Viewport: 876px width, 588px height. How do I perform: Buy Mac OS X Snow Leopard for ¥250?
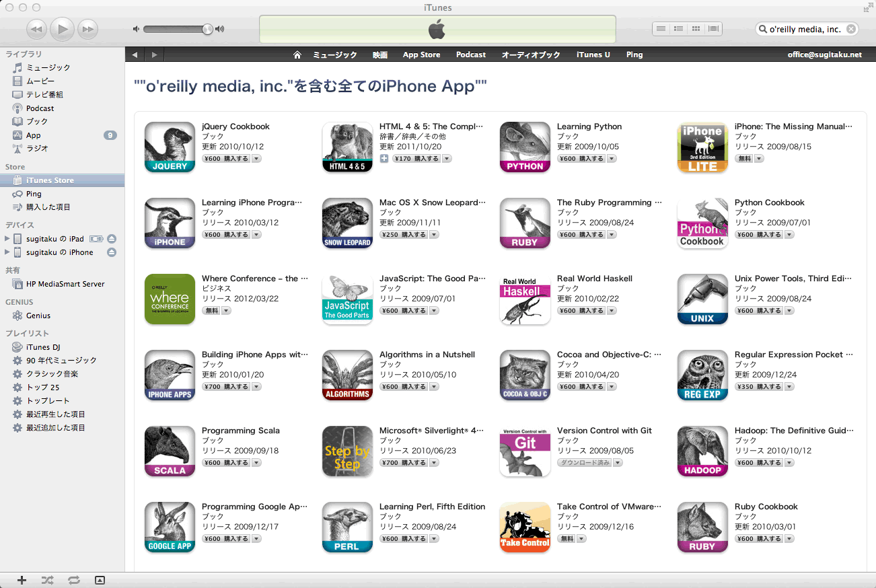click(404, 235)
